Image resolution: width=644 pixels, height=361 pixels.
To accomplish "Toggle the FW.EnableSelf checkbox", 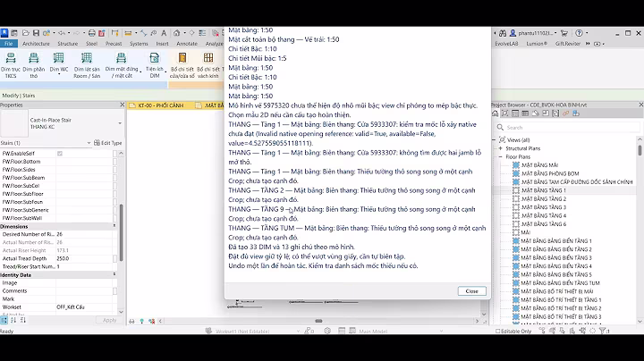I will (x=60, y=154).
